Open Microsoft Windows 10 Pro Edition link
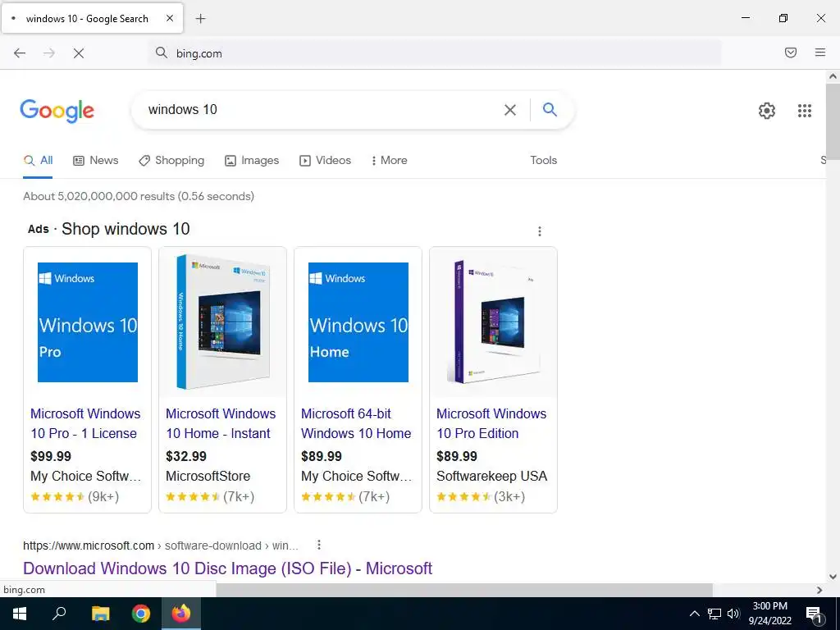840x630 pixels. pyautogui.click(x=491, y=423)
